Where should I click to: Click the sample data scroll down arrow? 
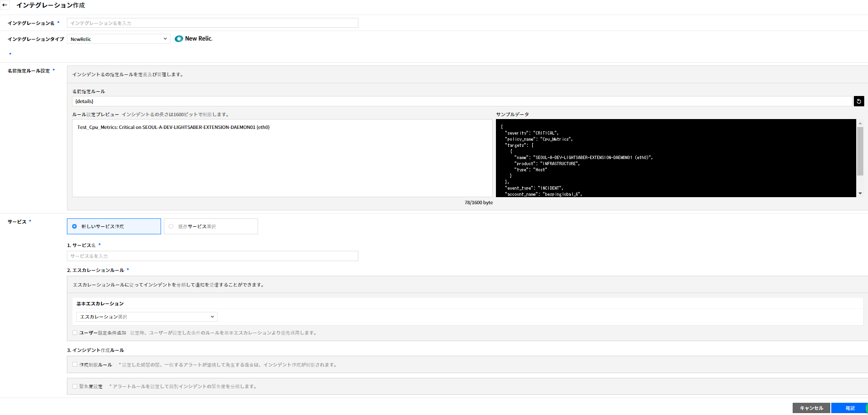pyautogui.click(x=860, y=193)
